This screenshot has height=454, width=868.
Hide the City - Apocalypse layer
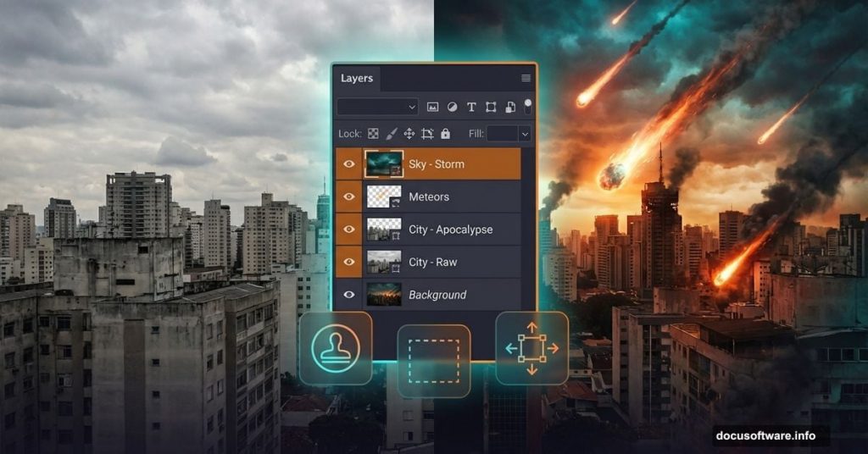point(348,229)
